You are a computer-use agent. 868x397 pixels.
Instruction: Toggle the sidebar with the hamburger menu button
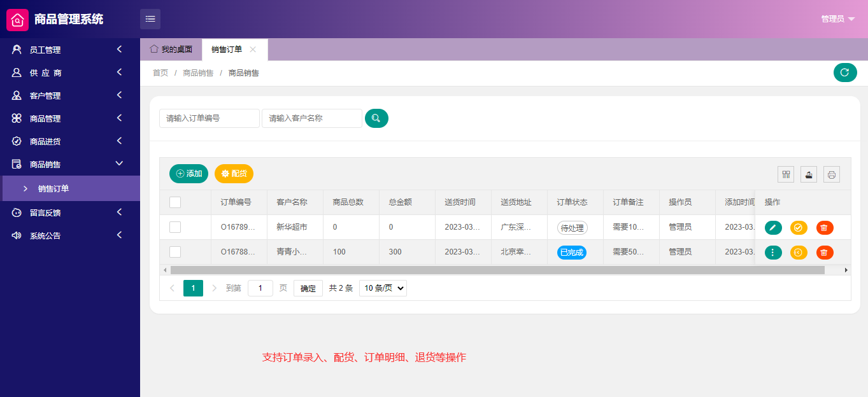150,19
